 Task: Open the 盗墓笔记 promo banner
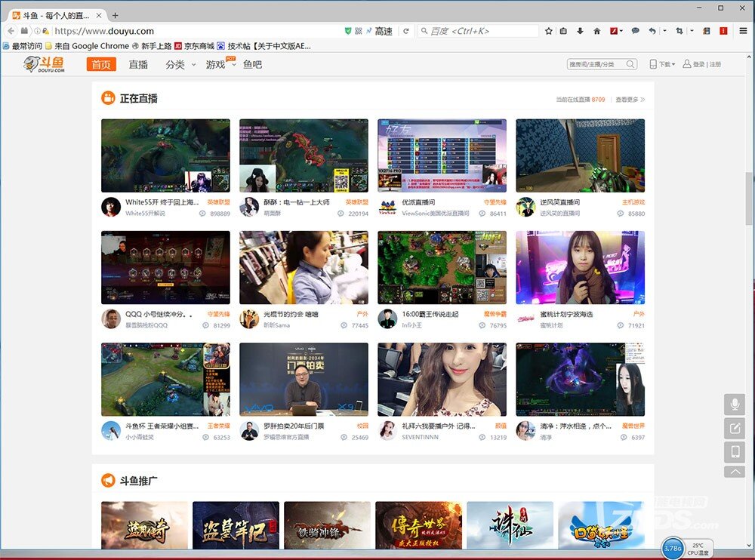(x=236, y=525)
